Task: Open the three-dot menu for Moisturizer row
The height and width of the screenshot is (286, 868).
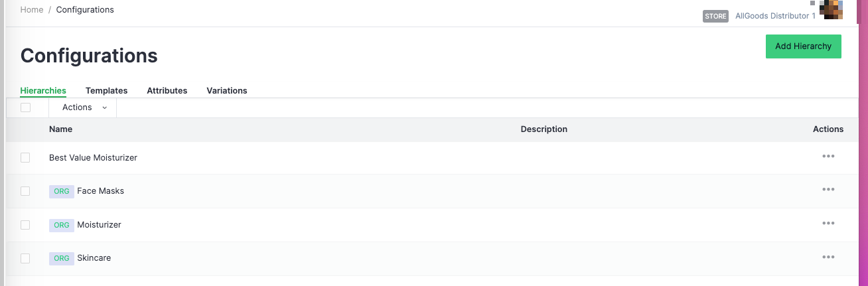Action: (x=828, y=224)
